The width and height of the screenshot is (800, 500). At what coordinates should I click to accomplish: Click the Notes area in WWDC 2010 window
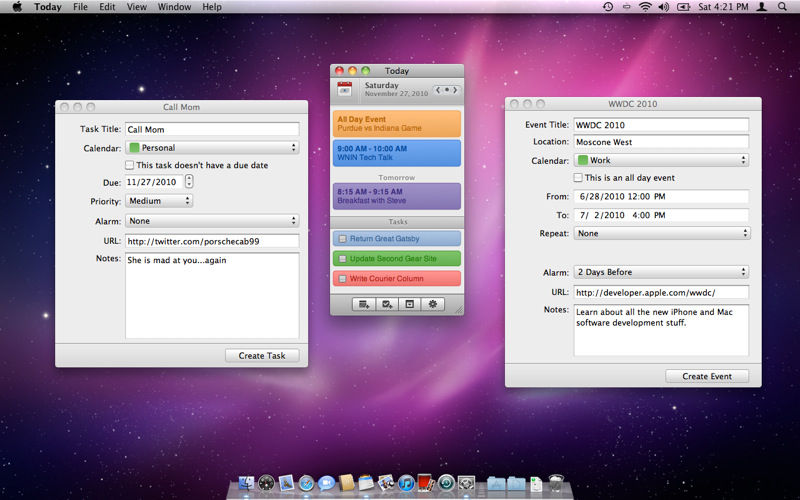click(661, 330)
